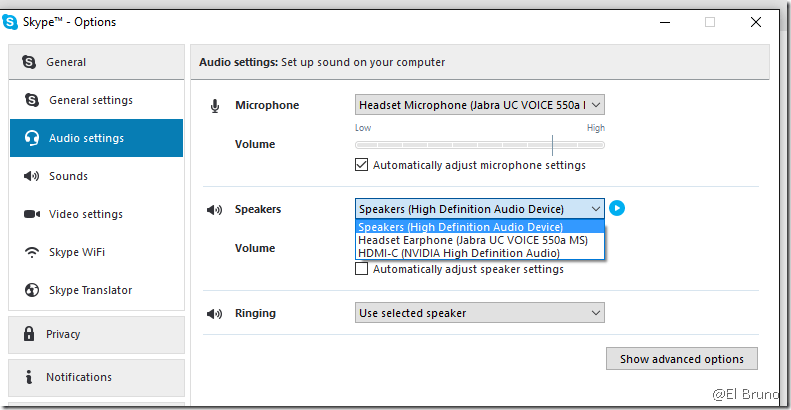Click the headset icon for Audio settings
Image resolution: width=791 pixels, height=410 pixels.
coord(31,138)
